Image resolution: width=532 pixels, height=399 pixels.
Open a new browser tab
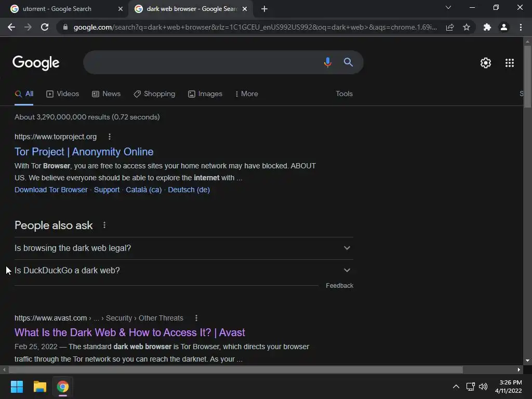tap(264, 9)
